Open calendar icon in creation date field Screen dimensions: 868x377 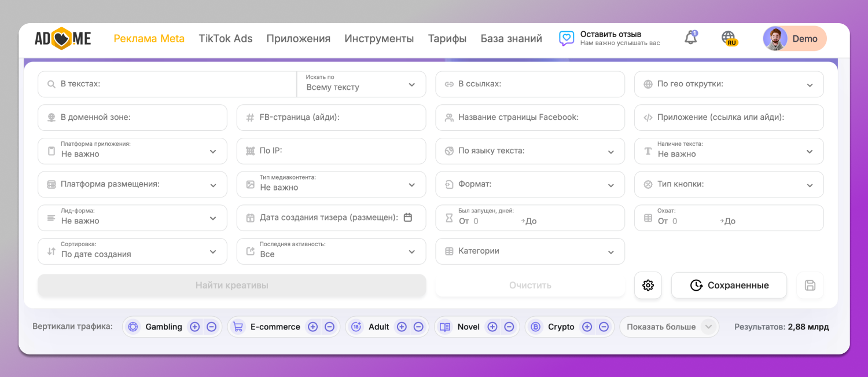tap(408, 218)
